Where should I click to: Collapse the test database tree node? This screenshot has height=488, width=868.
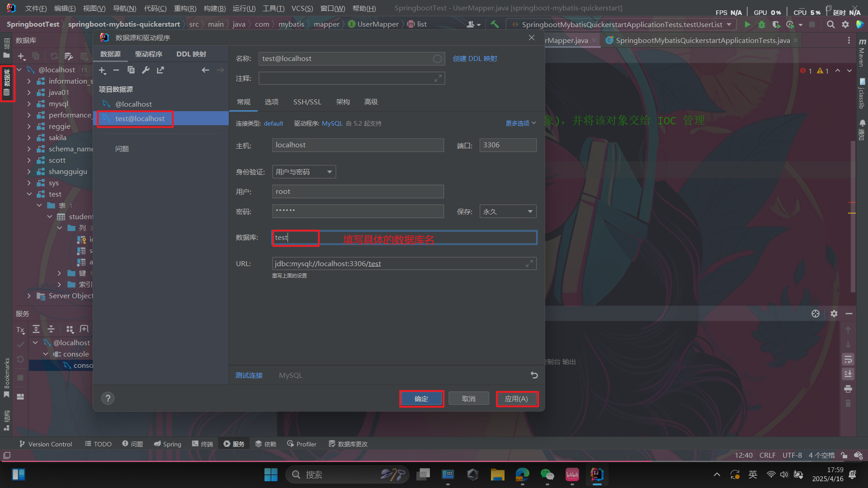coord(29,194)
